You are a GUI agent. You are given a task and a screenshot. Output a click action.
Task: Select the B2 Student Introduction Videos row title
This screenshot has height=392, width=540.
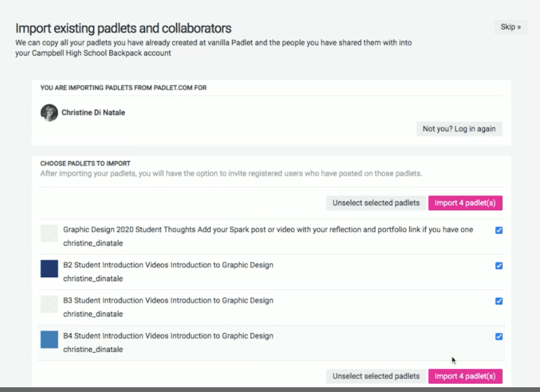pos(168,265)
